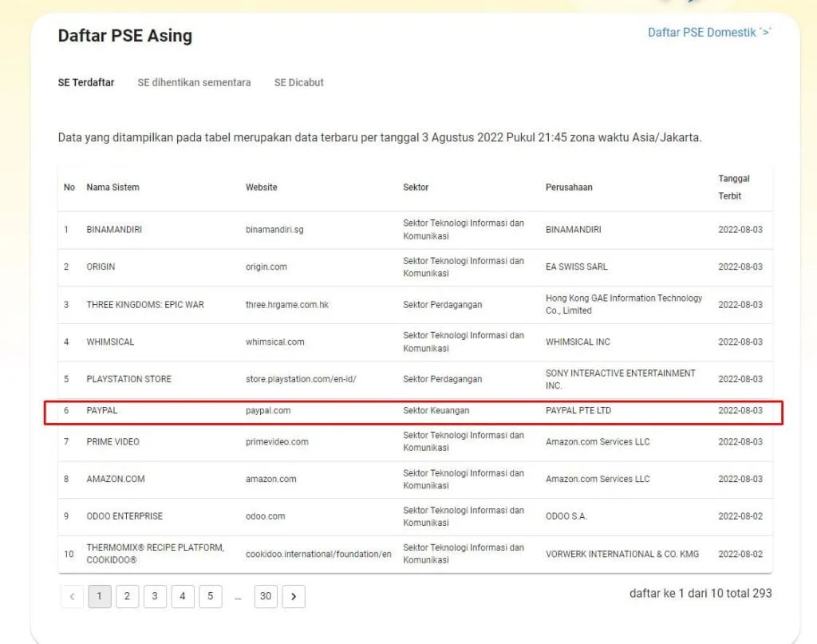Go to pagination page 4

click(183, 596)
